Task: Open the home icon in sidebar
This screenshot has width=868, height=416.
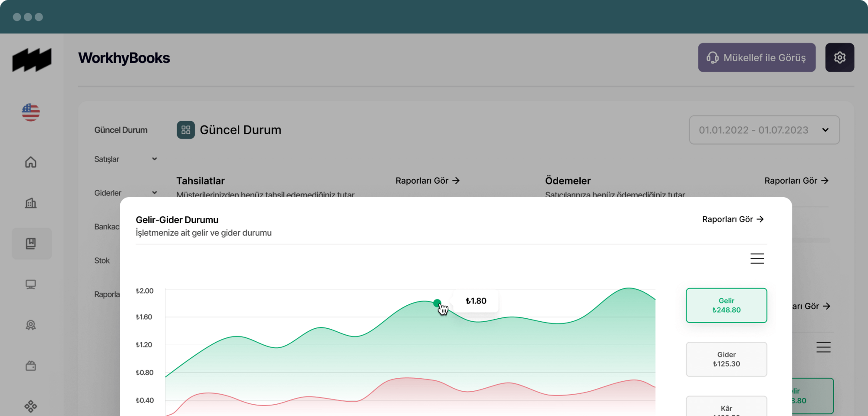Action: tap(31, 162)
